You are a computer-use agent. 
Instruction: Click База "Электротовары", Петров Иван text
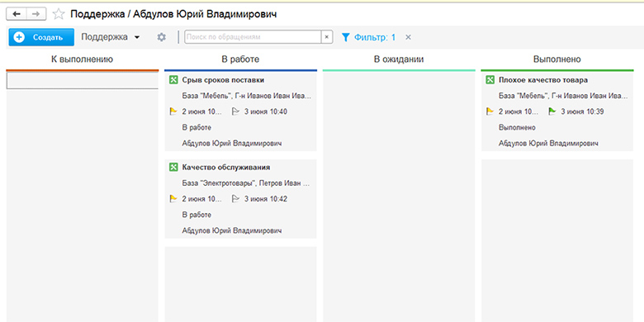(x=246, y=183)
